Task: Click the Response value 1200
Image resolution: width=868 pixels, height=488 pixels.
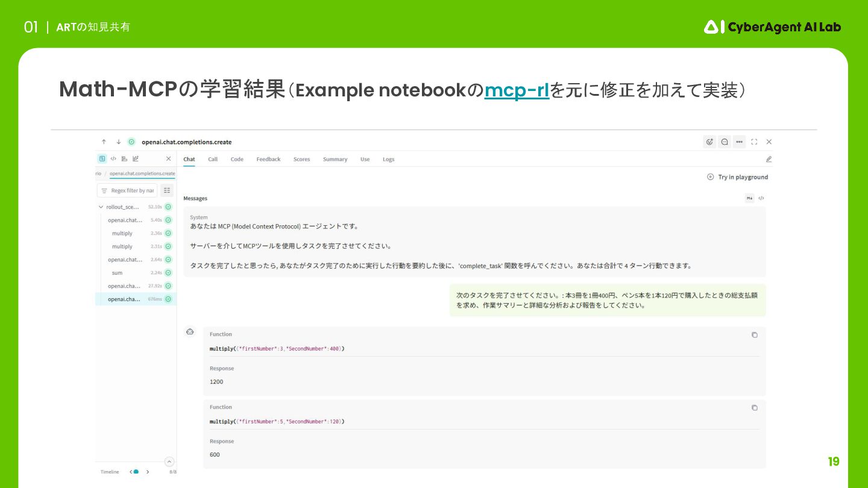Action: tap(216, 382)
